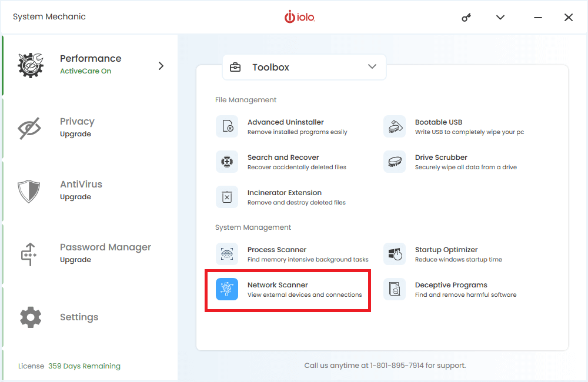
Task: Click the Advanced Uninstaller icon
Action: [x=227, y=126]
